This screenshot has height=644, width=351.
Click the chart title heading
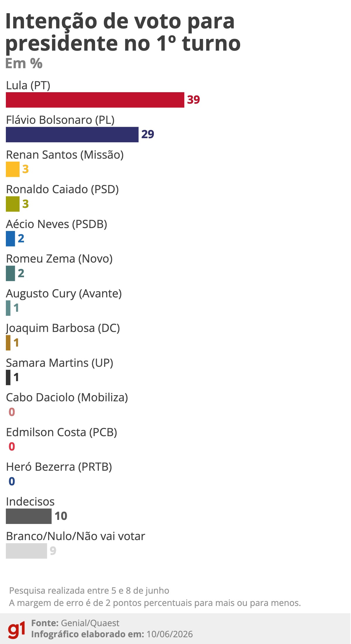123,33
